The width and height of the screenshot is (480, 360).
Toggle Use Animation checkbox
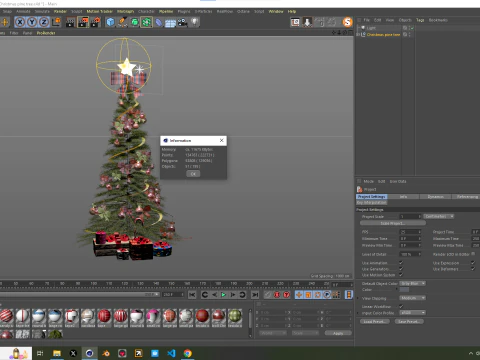click(401, 263)
